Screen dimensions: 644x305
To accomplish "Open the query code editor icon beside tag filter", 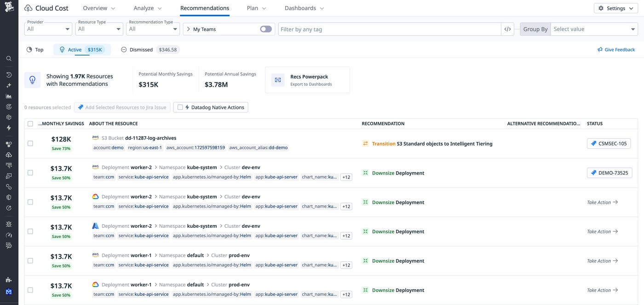I will [507, 28].
